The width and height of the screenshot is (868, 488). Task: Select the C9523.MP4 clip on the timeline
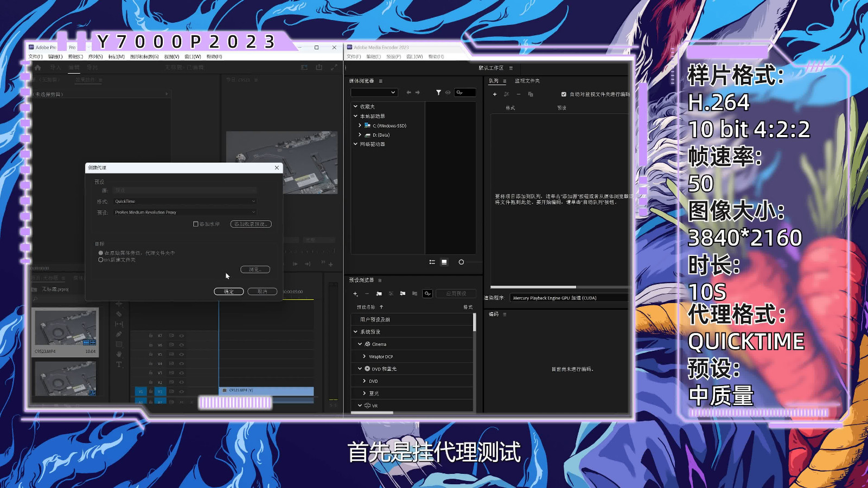pyautogui.click(x=266, y=390)
